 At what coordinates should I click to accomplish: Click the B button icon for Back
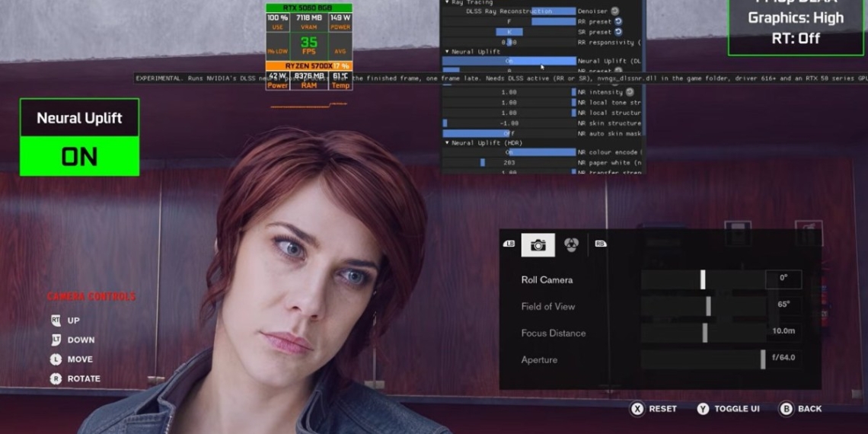pos(786,409)
